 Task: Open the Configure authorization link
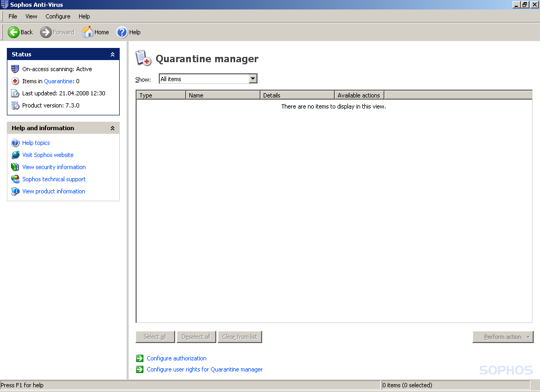(177, 358)
